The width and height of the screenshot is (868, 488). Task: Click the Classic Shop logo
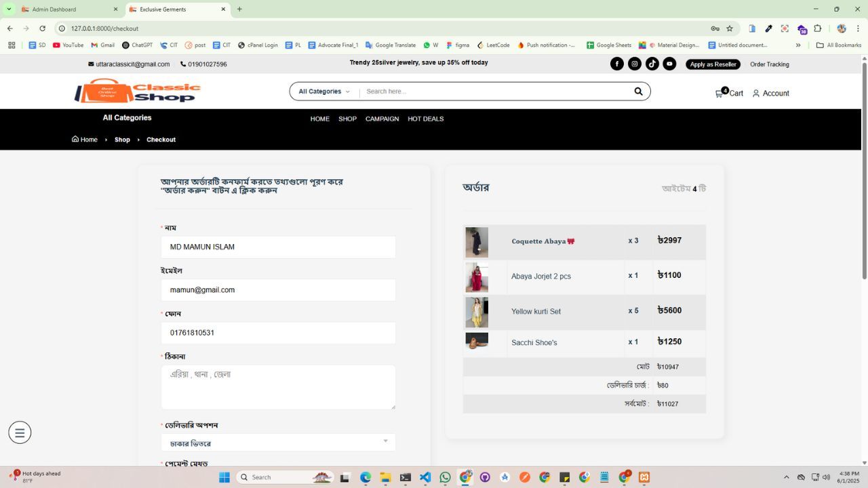click(138, 91)
